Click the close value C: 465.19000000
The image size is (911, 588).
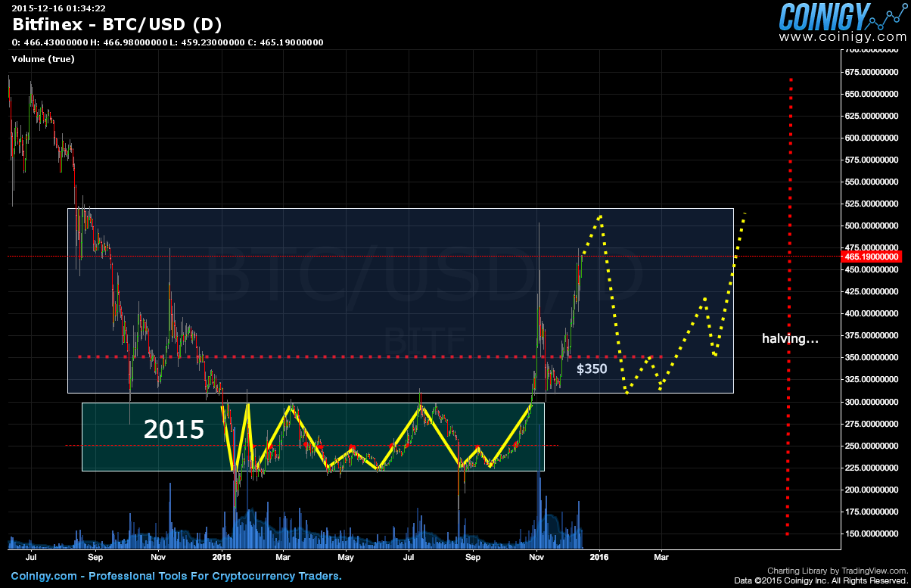(x=284, y=42)
